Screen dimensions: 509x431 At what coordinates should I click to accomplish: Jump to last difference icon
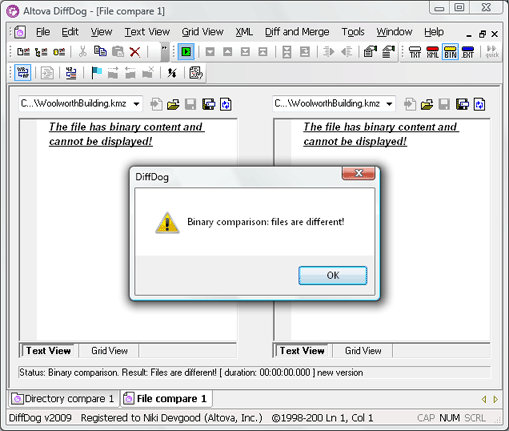pos(245,52)
